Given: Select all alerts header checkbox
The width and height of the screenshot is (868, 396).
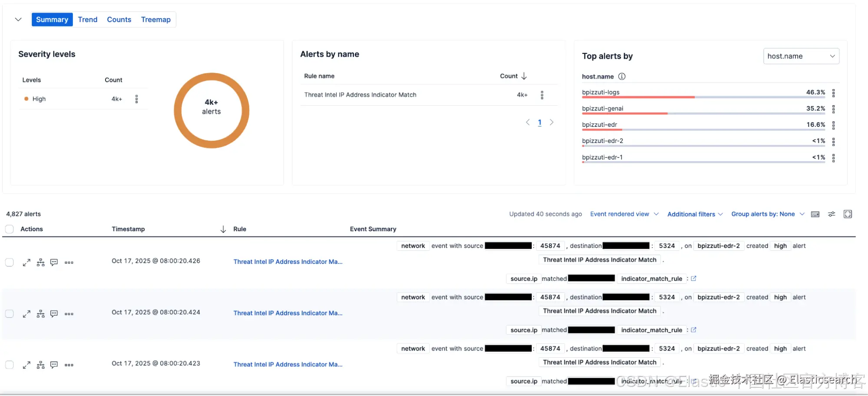Looking at the screenshot, I should click(10, 229).
